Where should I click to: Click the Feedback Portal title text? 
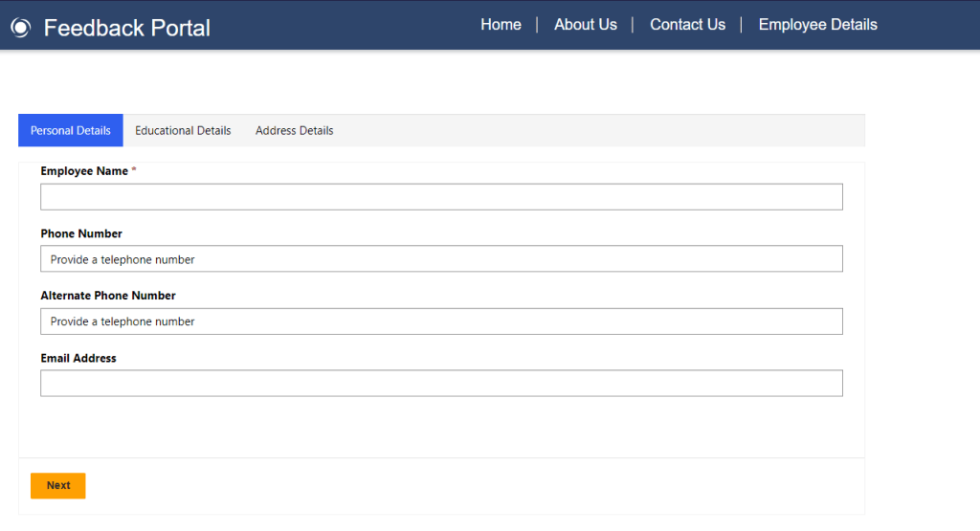point(126,29)
